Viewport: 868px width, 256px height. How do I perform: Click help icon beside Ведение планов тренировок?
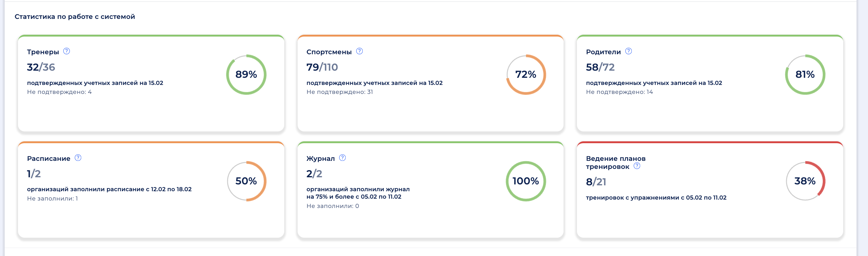[x=637, y=166]
